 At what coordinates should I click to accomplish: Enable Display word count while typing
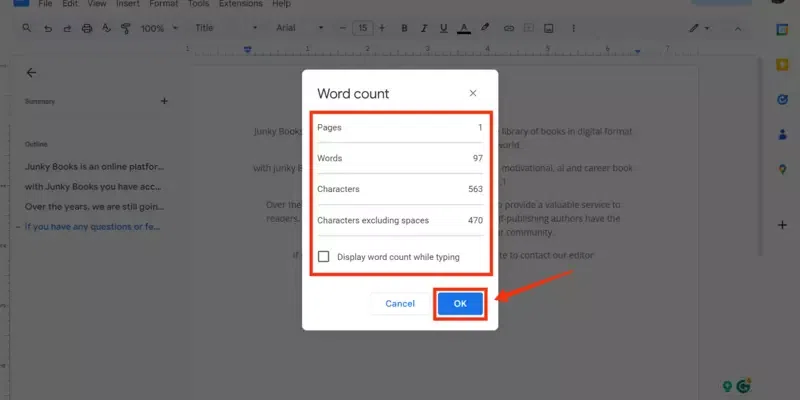pos(323,257)
